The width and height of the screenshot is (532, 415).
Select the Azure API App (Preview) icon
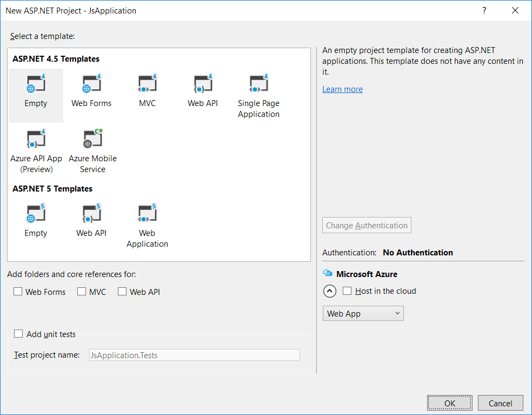(x=36, y=139)
